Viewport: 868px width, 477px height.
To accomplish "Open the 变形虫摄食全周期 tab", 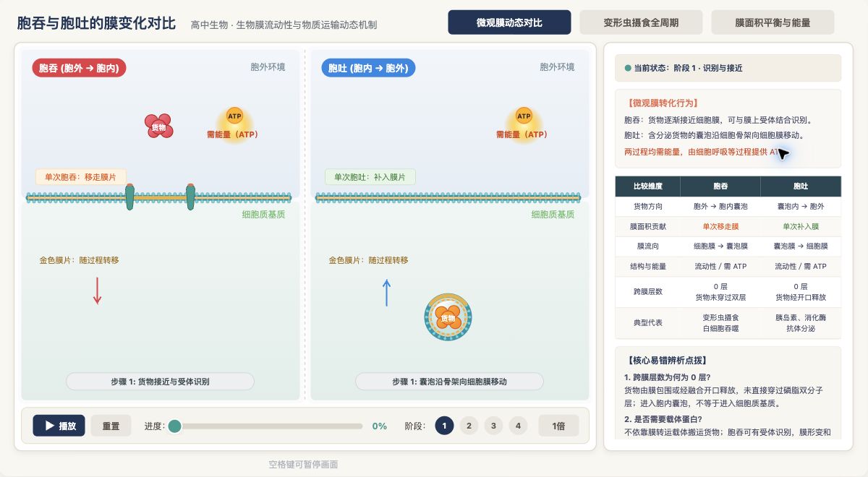I will click(641, 22).
